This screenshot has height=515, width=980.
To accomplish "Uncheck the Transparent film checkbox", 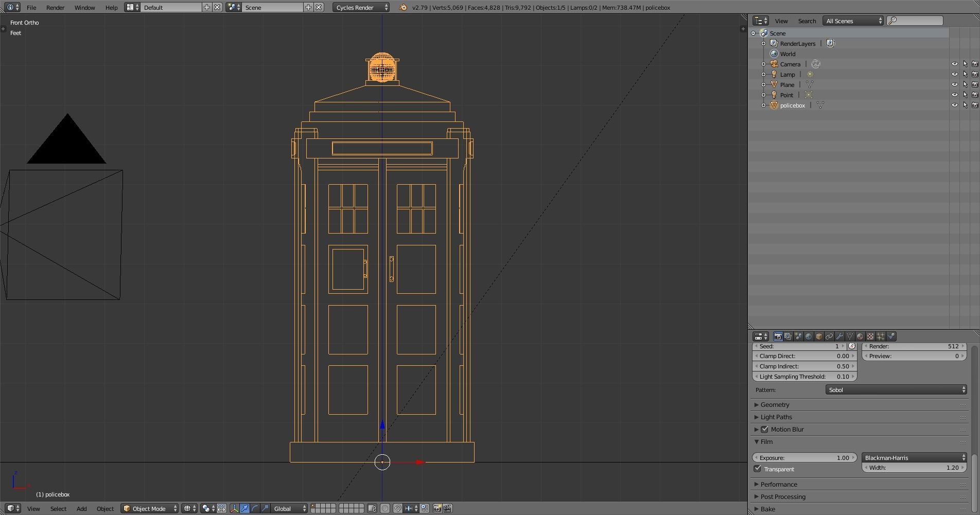I will (x=757, y=469).
